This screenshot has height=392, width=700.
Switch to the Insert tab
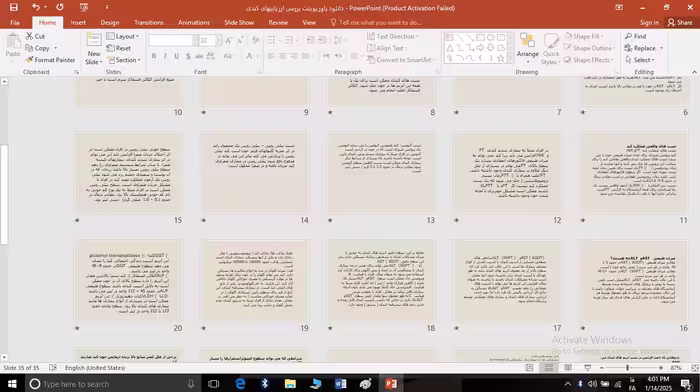78,22
